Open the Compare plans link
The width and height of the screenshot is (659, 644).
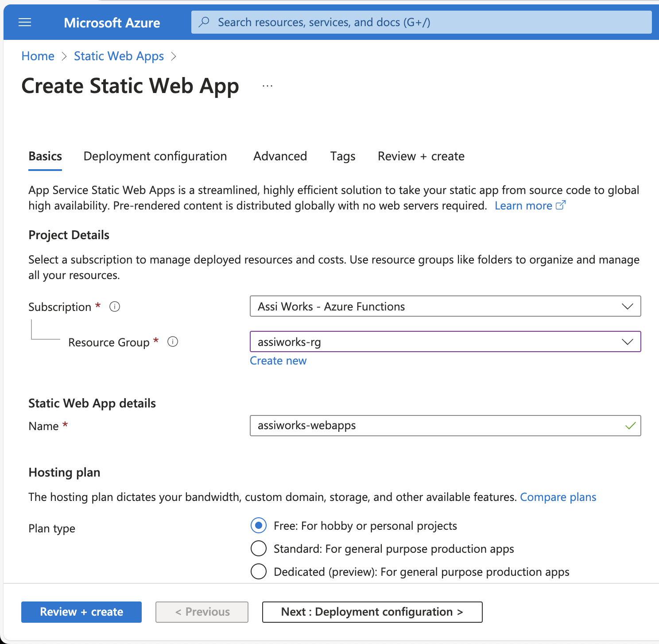pos(558,497)
